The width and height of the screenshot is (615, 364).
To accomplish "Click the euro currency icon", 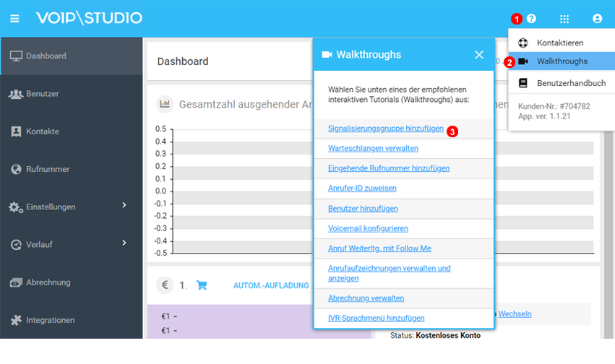I will (165, 285).
